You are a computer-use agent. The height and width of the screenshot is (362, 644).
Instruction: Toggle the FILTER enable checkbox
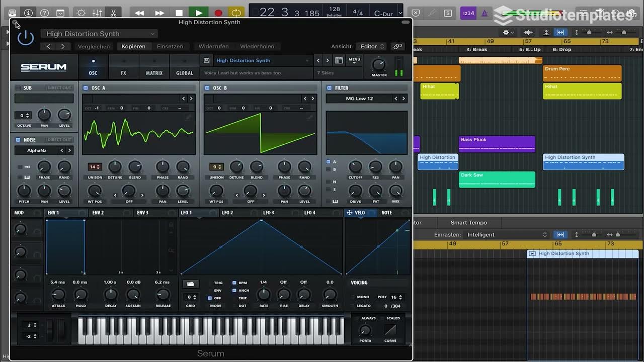point(330,88)
